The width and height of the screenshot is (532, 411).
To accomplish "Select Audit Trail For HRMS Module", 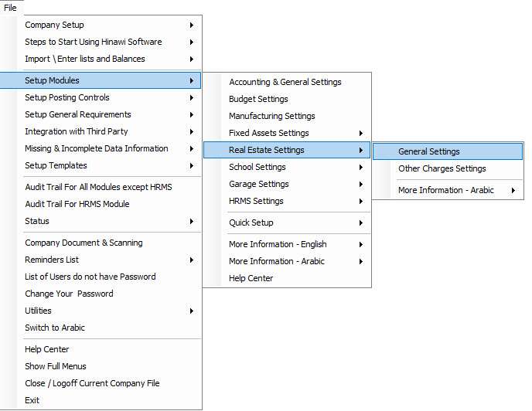I will click(101, 204).
